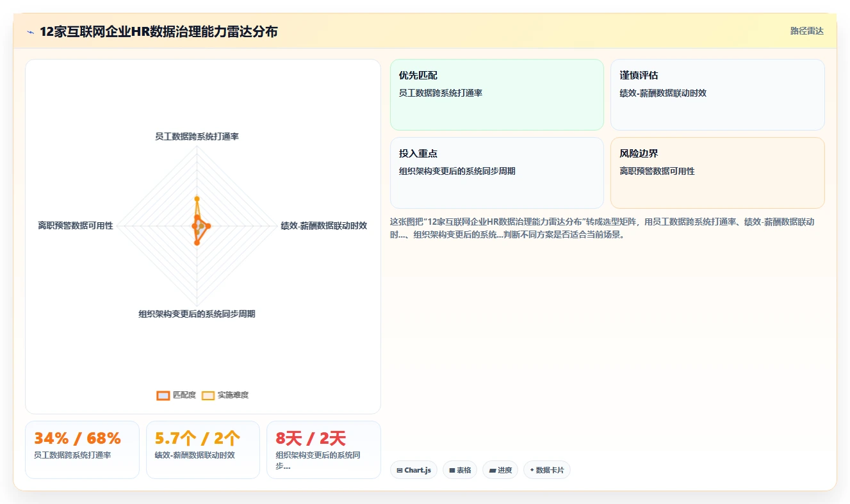Click the 8天 / 2天 metric value
The width and height of the screenshot is (850, 504).
pyautogui.click(x=311, y=439)
